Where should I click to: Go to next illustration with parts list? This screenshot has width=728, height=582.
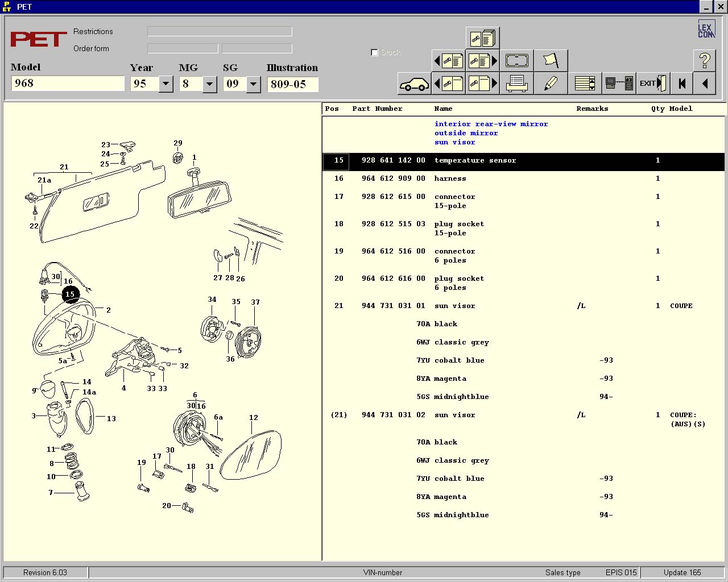(483, 61)
